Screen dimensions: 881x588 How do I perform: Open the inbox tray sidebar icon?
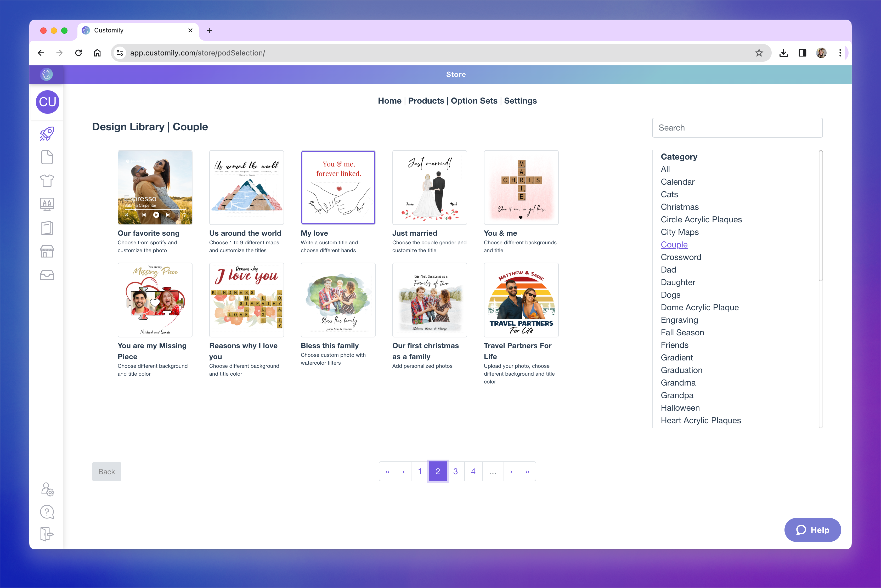[x=47, y=275]
